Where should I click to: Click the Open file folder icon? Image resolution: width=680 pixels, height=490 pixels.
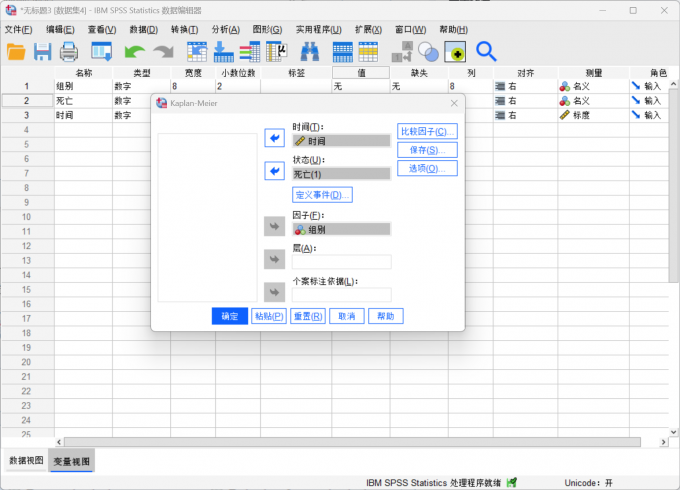tap(16, 51)
